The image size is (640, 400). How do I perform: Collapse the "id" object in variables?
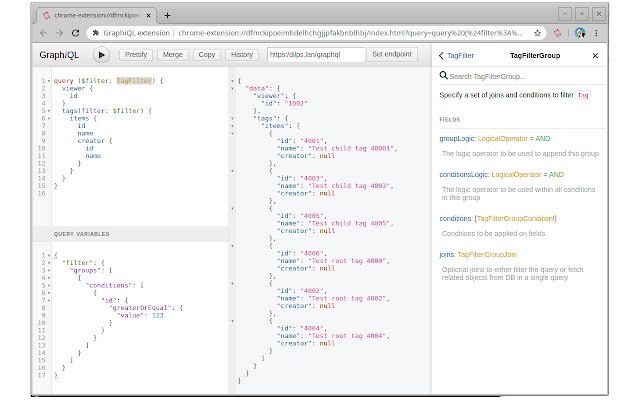pyautogui.click(x=49, y=300)
